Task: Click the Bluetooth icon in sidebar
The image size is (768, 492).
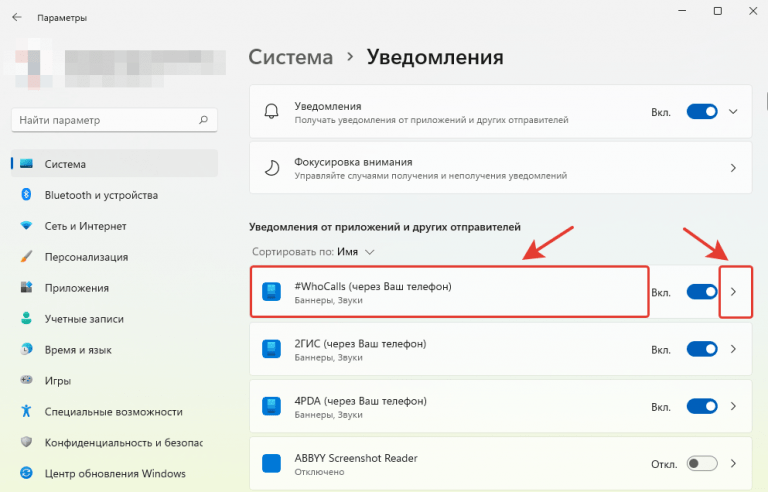Action: click(26, 195)
